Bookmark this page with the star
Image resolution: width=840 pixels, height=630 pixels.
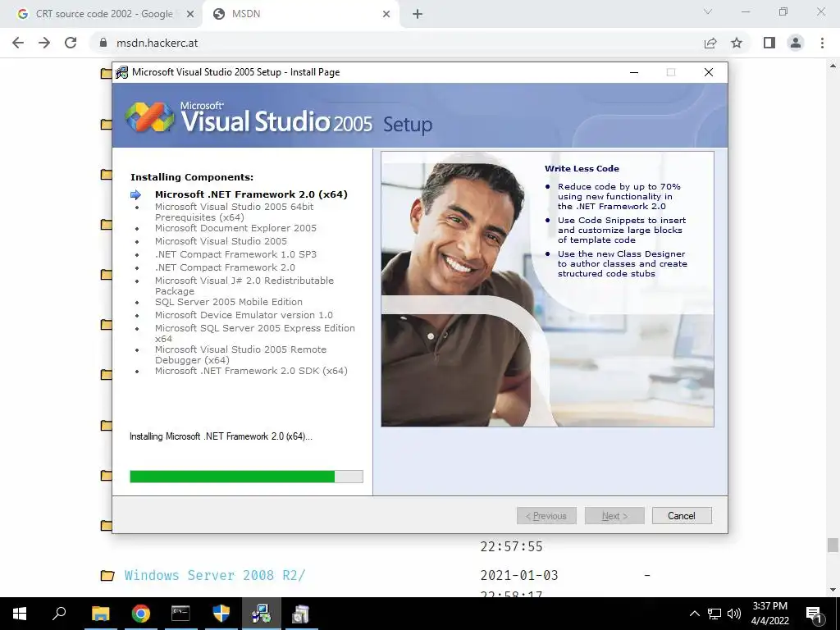pyautogui.click(x=737, y=43)
